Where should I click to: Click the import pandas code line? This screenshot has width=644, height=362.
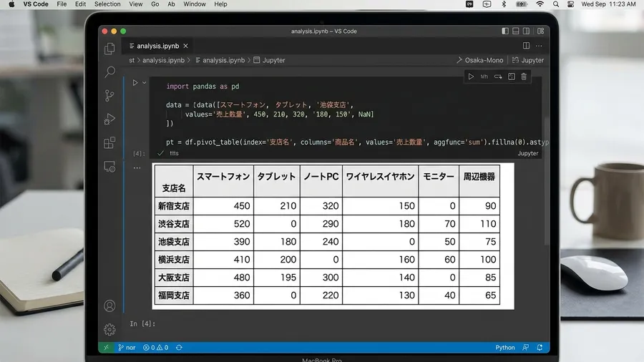203,87
